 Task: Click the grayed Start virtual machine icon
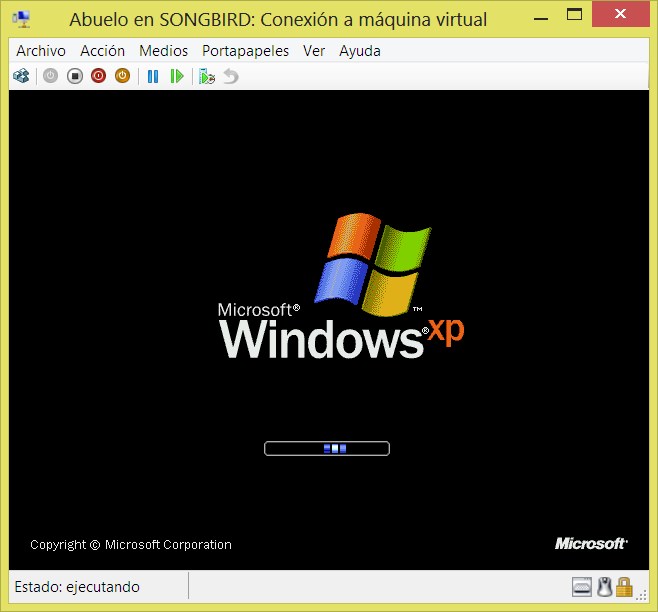(x=50, y=76)
